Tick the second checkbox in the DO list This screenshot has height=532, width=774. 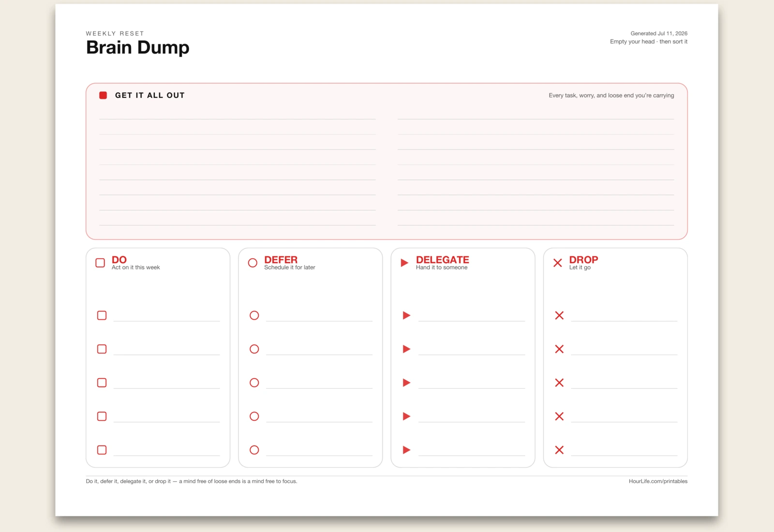pos(102,349)
